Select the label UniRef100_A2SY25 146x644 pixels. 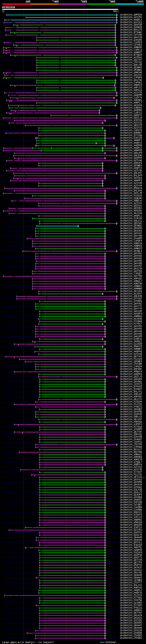point(131,93)
